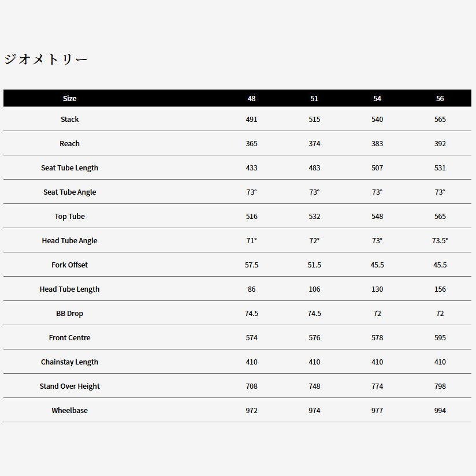This screenshot has width=476, height=476.
Task: Select the Wheelbase row label
Action: click(x=69, y=411)
